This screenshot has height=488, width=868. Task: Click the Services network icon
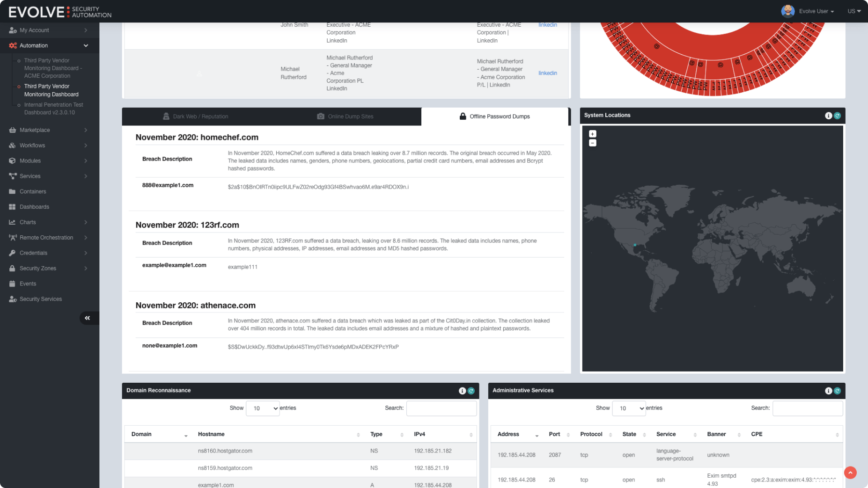[13, 176]
